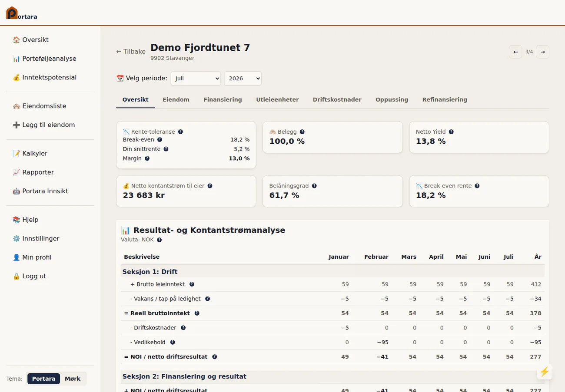Click help icon beside Din snittrente
Screen dimensions: 565x392
166,149
